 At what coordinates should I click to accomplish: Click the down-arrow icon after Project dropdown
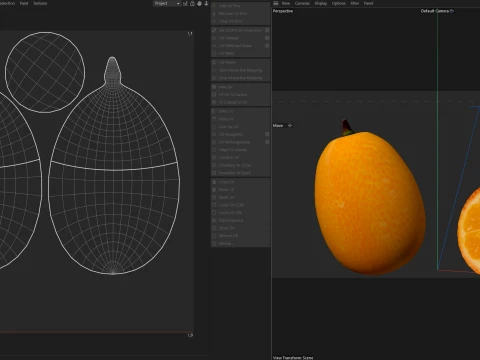(206, 3)
